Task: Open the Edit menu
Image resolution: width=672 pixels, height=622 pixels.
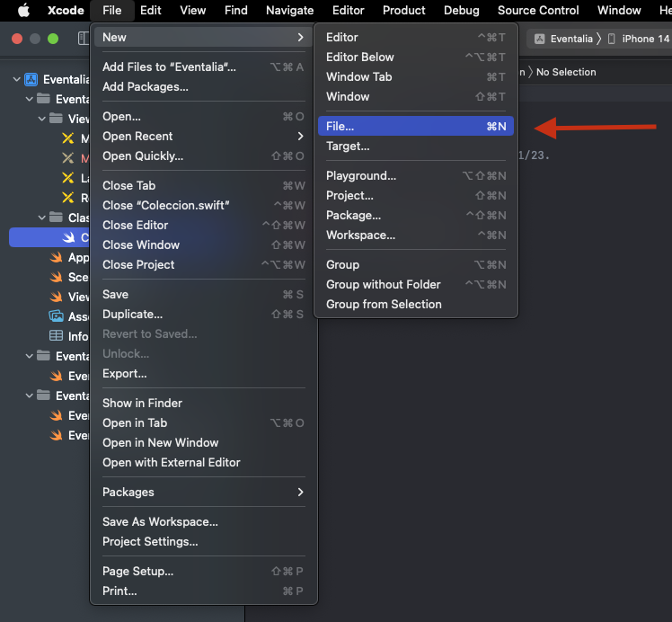Action: [x=150, y=10]
